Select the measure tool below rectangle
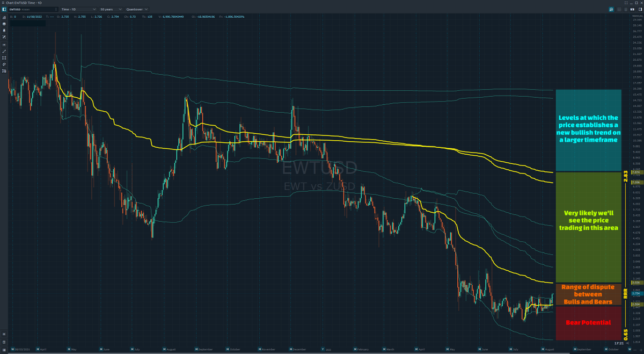The height and width of the screenshot is (354, 644). pyautogui.click(x=4, y=64)
